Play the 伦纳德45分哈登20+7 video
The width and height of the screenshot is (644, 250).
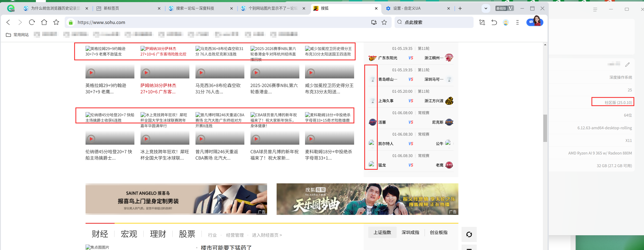click(91, 139)
